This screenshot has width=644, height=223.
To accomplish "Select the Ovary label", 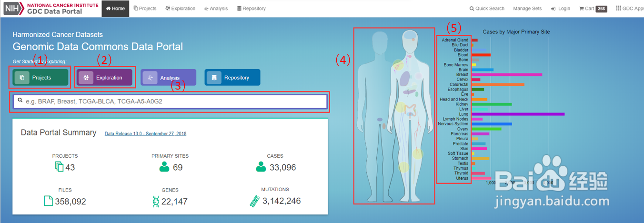I will [x=463, y=129].
